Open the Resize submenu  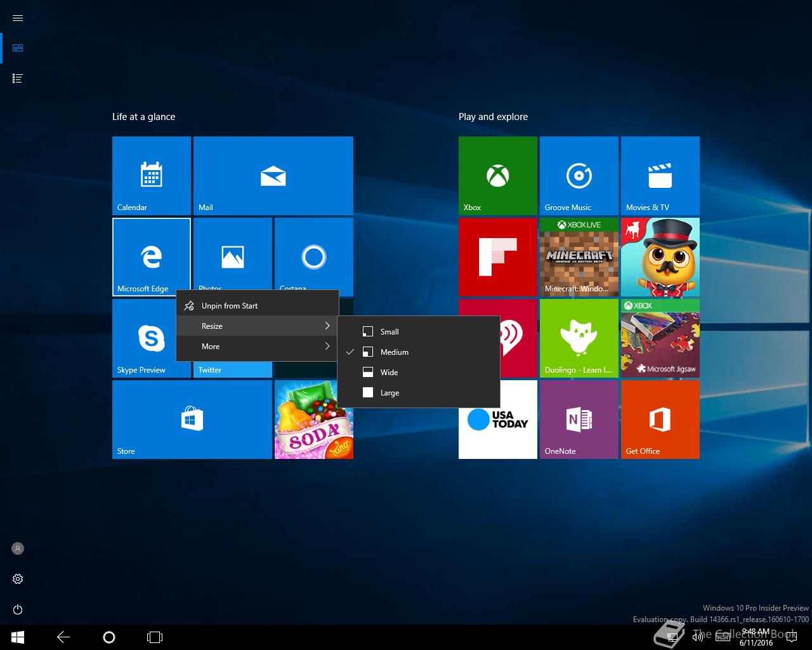(257, 326)
